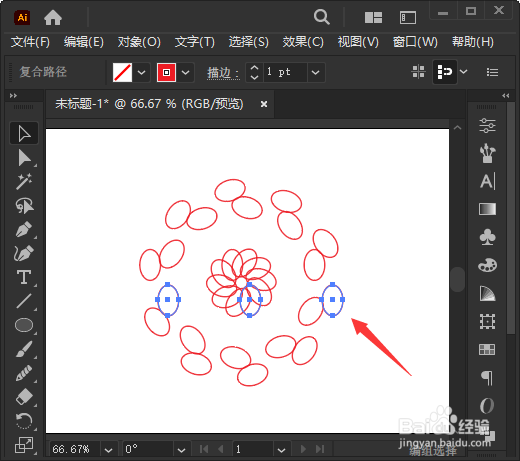Open zoom level dropdown arrow
The image size is (520, 461).
[108, 450]
